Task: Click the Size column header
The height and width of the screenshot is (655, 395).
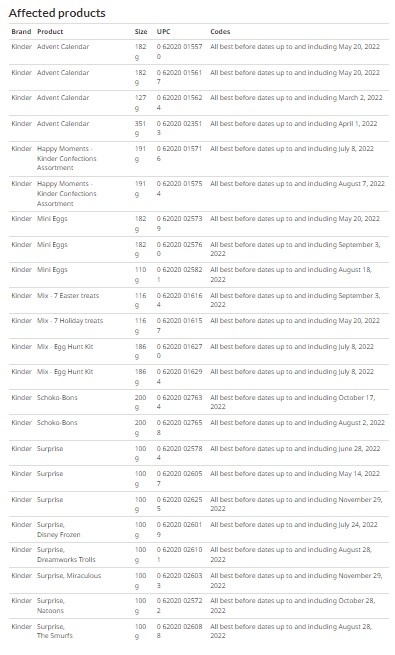Action: coord(141,32)
